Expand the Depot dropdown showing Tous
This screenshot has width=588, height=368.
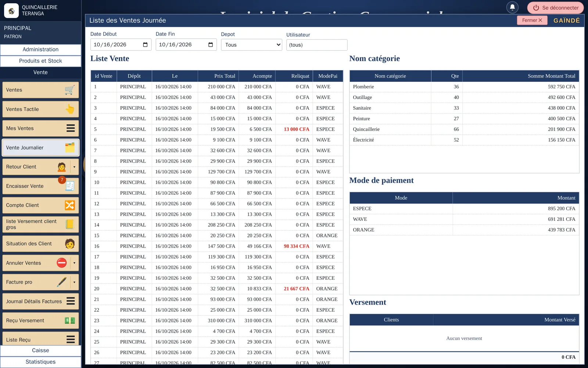[x=252, y=45]
